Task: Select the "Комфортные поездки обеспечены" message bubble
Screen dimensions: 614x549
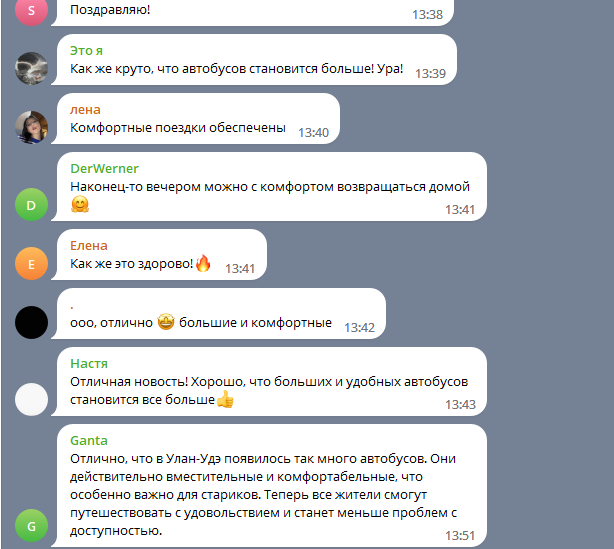Action: 196,119
